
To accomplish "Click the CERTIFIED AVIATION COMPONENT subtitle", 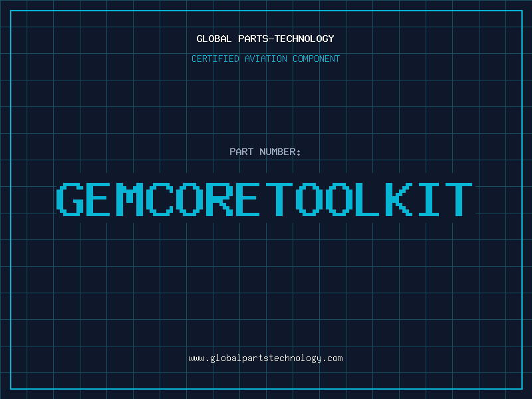I will [x=265, y=59].
